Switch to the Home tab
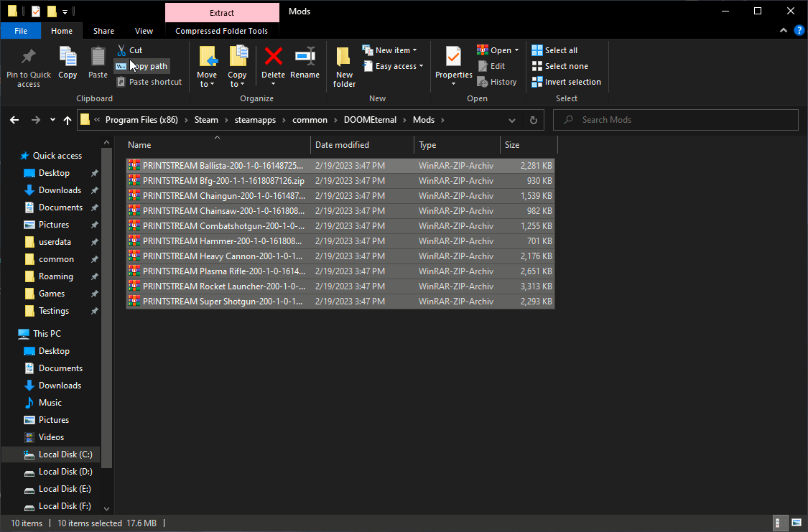 (x=62, y=31)
